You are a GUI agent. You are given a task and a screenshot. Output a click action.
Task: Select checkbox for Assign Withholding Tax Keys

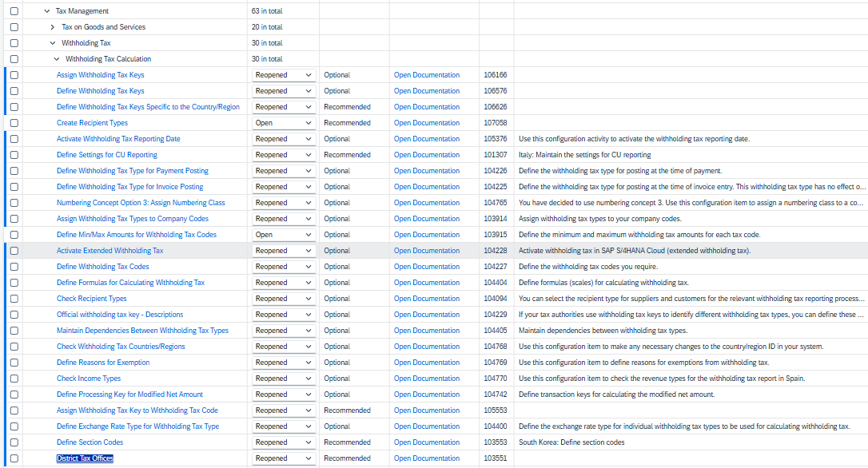click(14, 75)
